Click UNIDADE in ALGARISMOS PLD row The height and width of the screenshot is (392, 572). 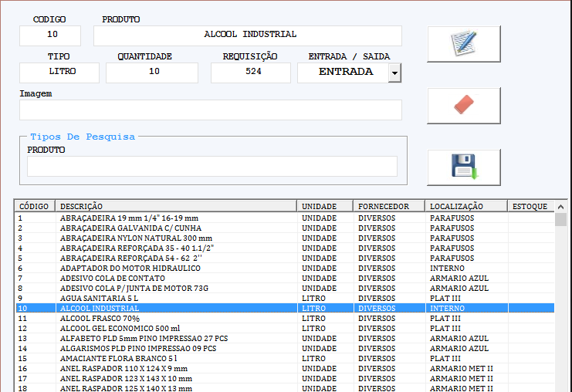pos(319,349)
